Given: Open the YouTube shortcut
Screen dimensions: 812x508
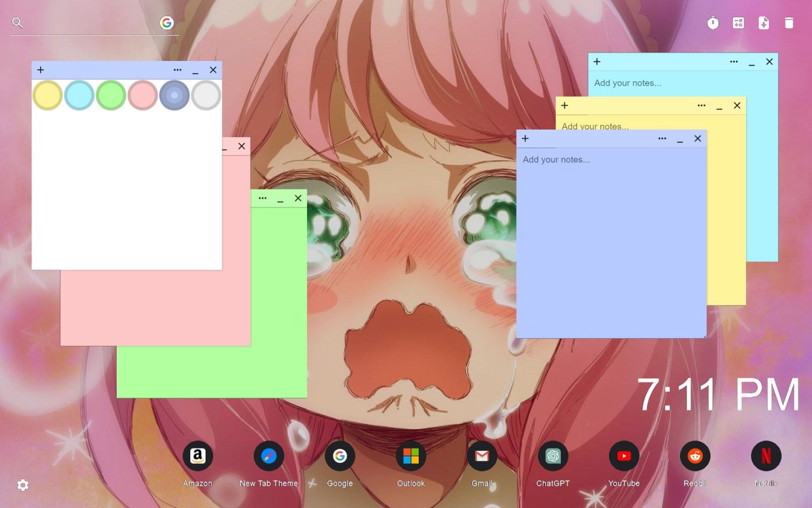Looking at the screenshot, I should 624,456.
